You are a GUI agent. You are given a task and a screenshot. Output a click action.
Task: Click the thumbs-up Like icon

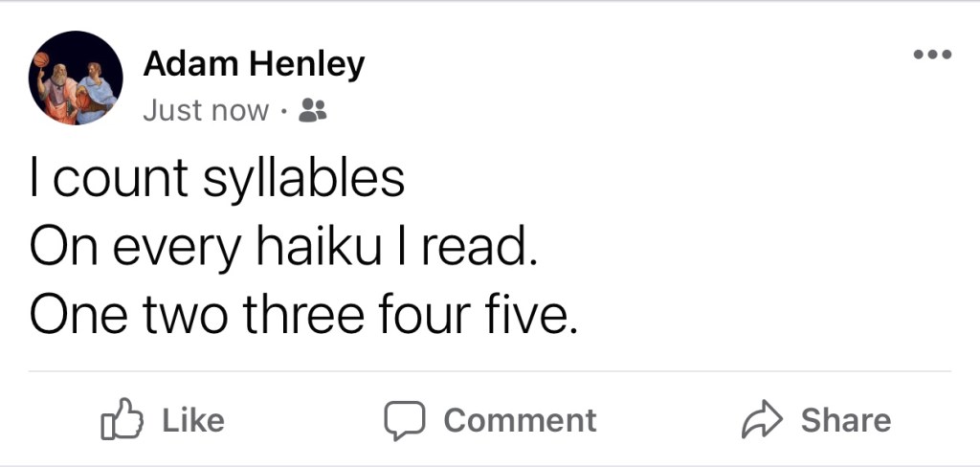122,421
